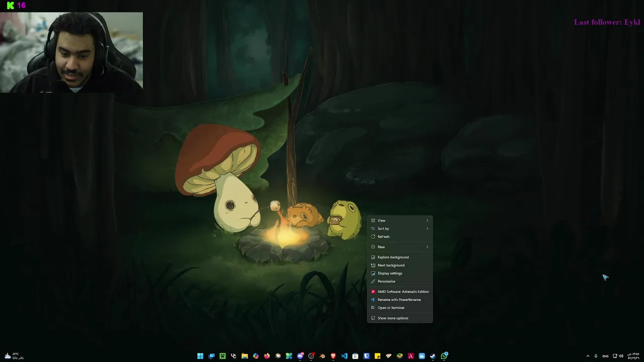Open Bitwarden shield icon

366,356
